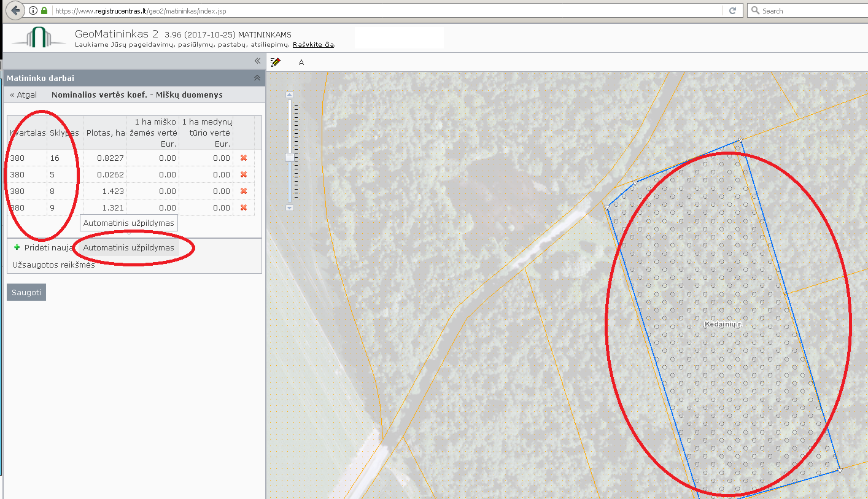Click the GeoMatininkas green arch logo
868x499 pixels.
tap(39, 37)
